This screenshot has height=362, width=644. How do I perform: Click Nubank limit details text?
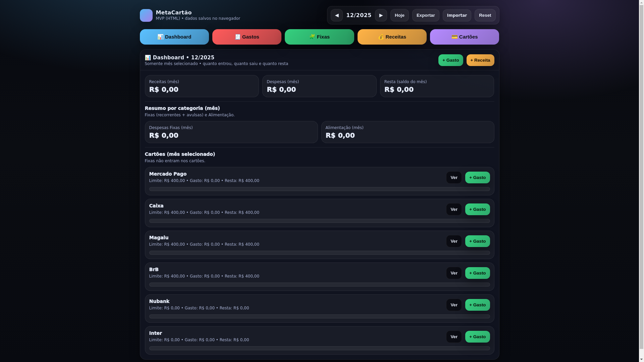[x=199, y=308]
